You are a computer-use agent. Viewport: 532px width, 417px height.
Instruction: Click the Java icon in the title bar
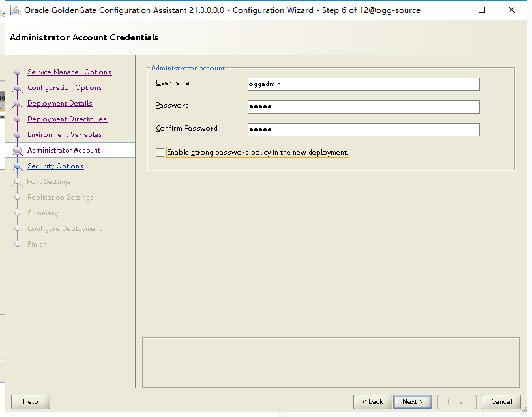[x=15, y=10]
